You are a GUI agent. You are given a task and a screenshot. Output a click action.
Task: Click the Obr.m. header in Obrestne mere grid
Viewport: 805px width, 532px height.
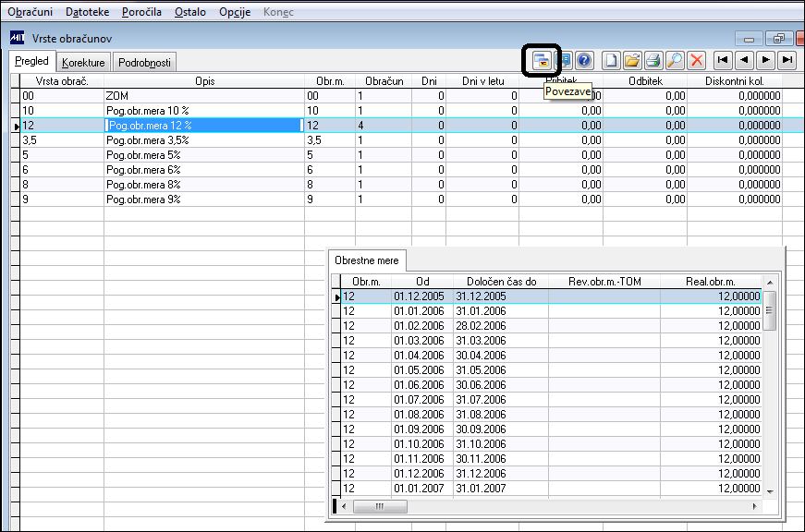[x=366, y=282]
